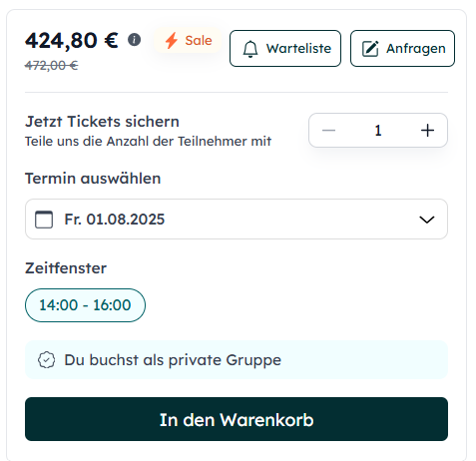
Task: Click the info icon beside the price
Action: point(134,40)
